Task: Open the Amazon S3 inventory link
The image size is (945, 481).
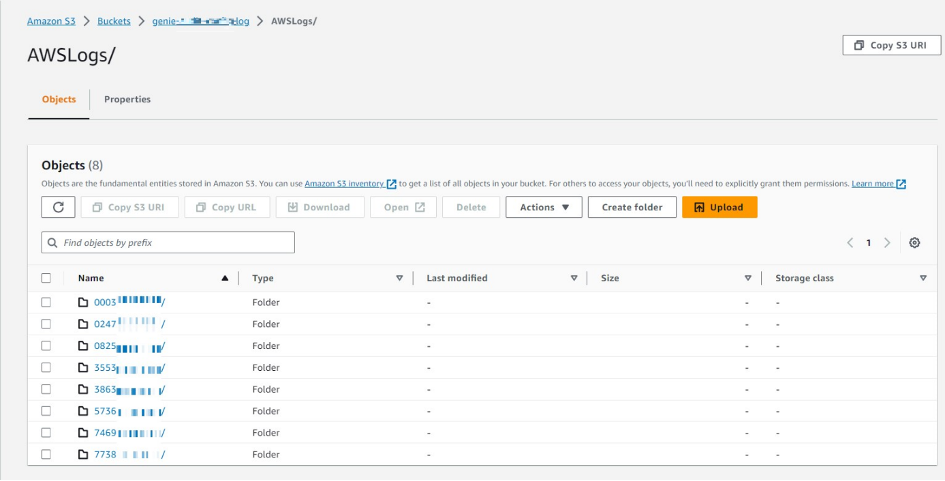Action: click(x=344, y=184)
